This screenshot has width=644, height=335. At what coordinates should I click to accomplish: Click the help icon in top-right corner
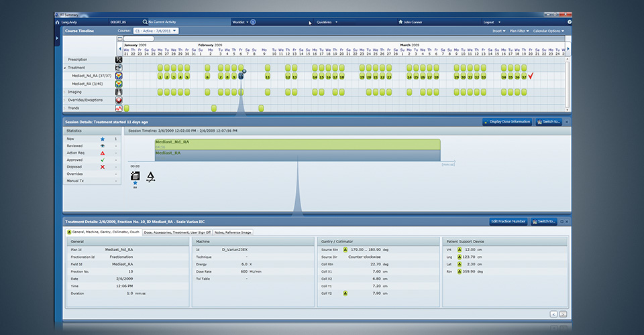coord(569,22)
